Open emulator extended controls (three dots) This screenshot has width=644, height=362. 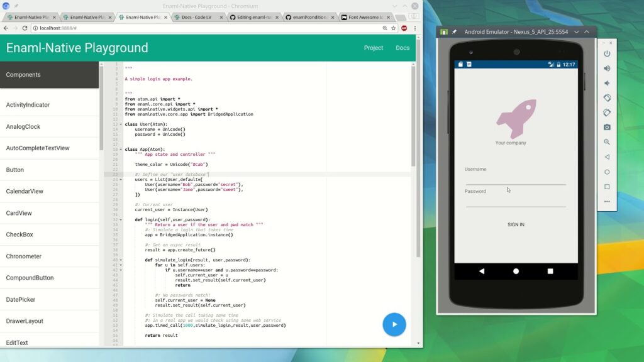point(607,202)
